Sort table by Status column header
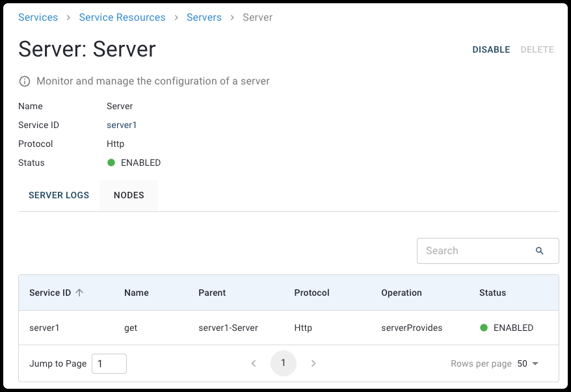Screen dimensions: 571x392 coord(492,293)
